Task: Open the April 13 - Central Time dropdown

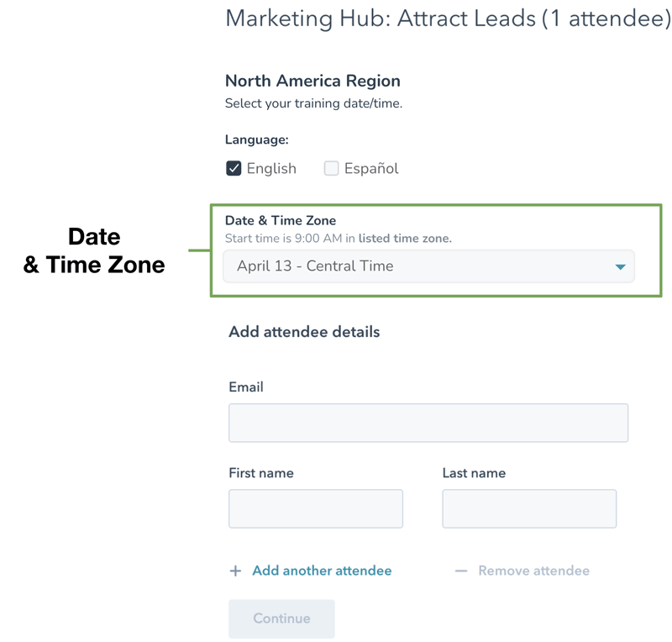Action: click(428, 266)
